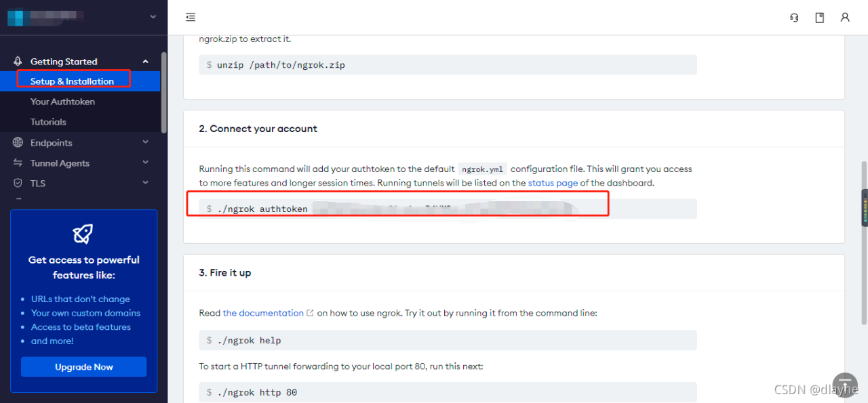
Task: Open the support headset icon
Action: click(794, 18)
